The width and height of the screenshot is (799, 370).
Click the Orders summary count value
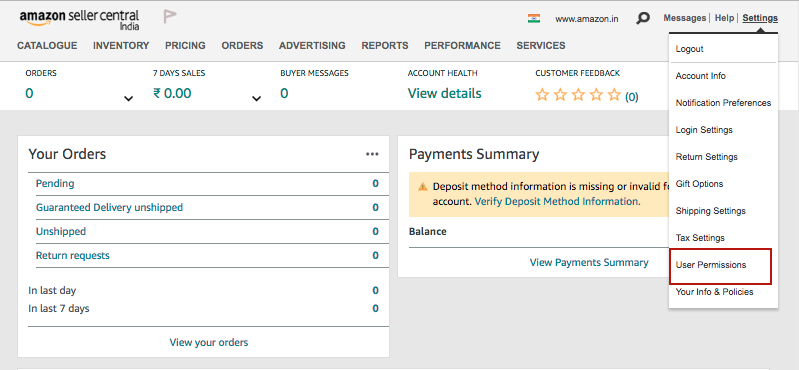29,94
